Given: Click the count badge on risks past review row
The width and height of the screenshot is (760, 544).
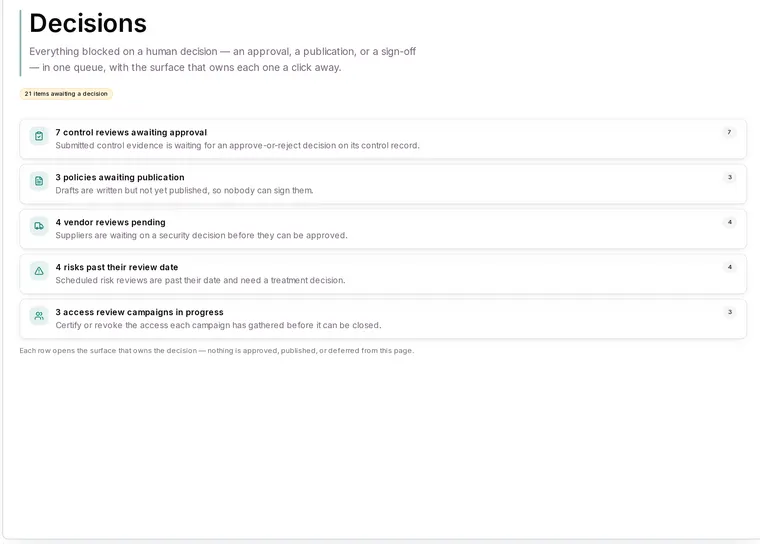Looking at the screenshot, I should click(729, 267).
